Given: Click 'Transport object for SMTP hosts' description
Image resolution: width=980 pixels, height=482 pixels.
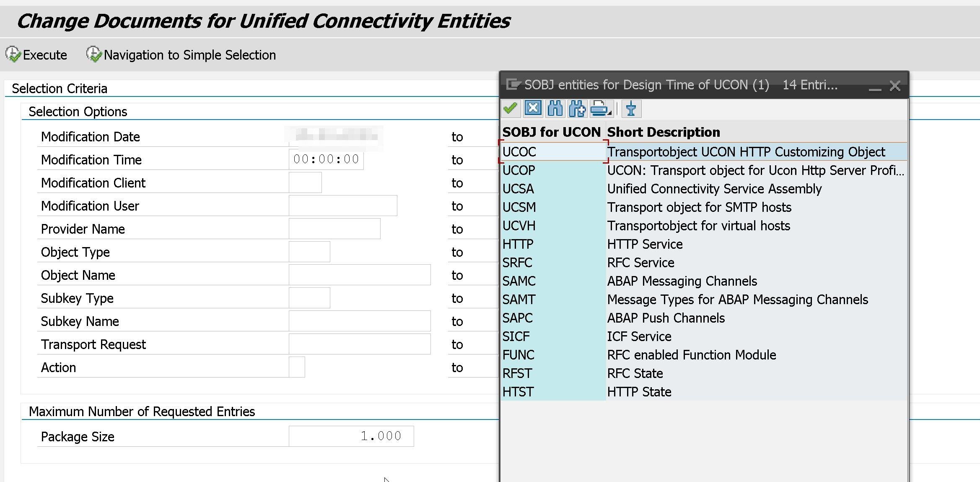Looking at the screenshot, I should pyautogui.click(x=699, y=207).
